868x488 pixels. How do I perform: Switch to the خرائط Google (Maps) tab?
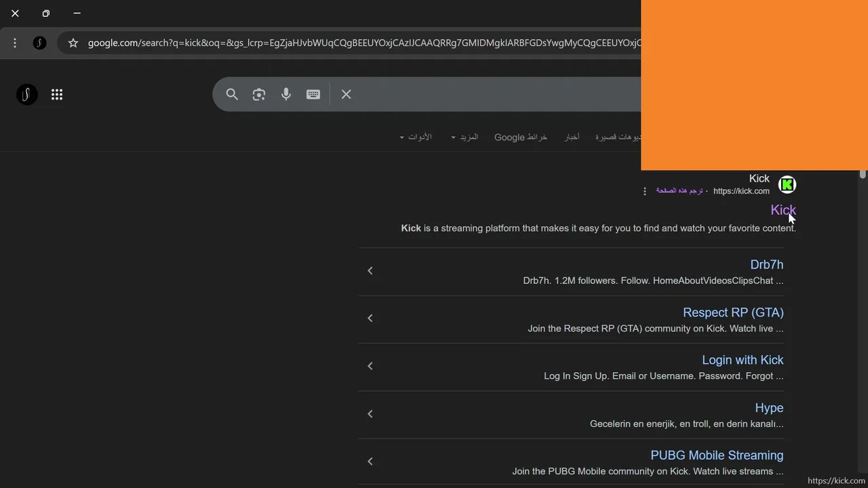point(521,137)
